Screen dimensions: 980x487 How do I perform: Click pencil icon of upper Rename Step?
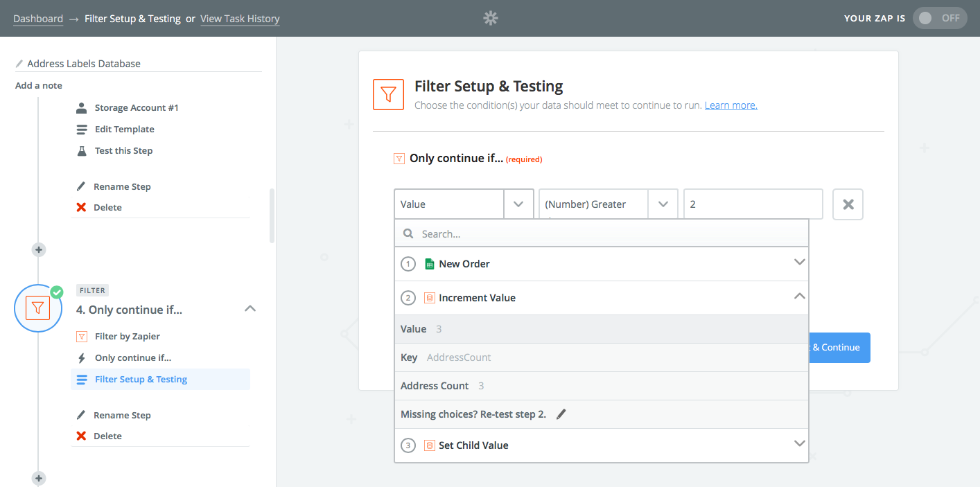[81, 186]
